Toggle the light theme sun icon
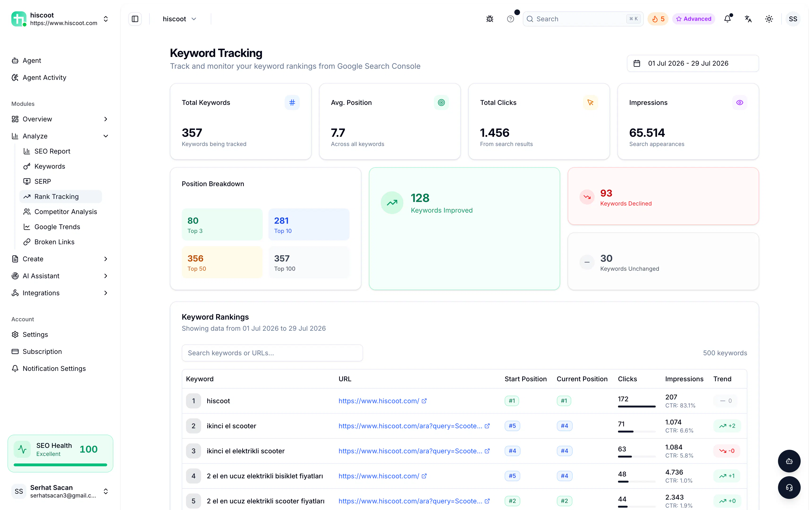The width and height of the screenshot is (812, 510). (x=769, y=19)
